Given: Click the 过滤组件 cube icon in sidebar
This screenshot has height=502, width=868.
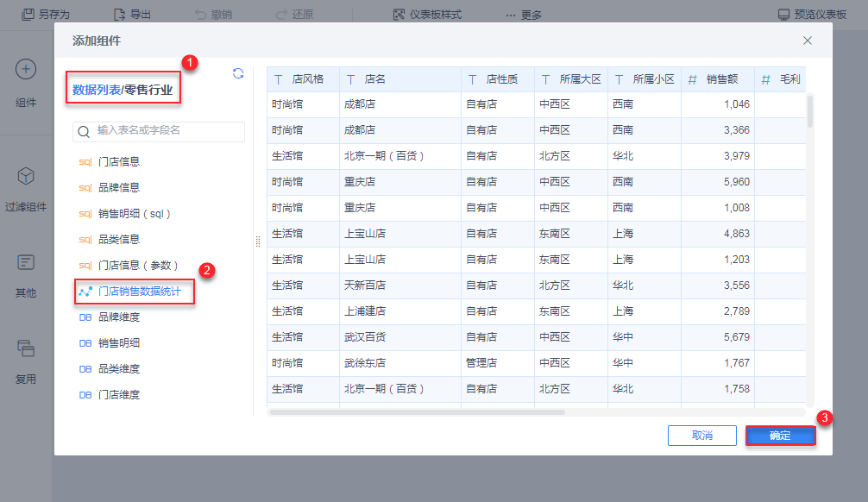Looking at the screenshot, I should (x=26, y=176).
